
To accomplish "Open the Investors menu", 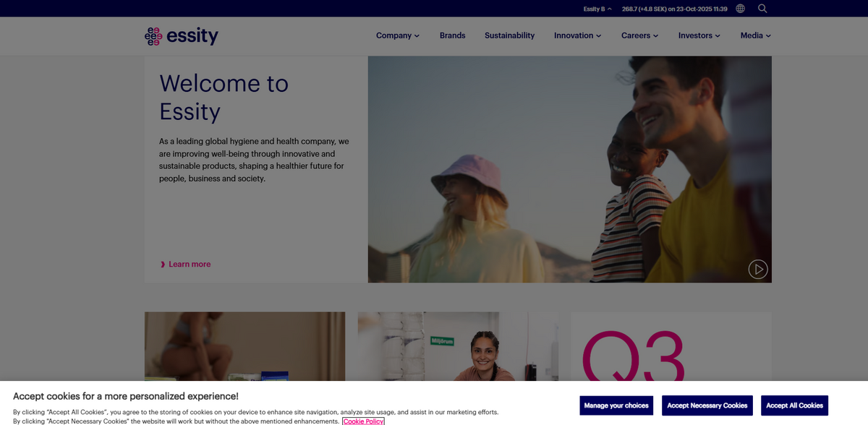I will click(699, 35).
